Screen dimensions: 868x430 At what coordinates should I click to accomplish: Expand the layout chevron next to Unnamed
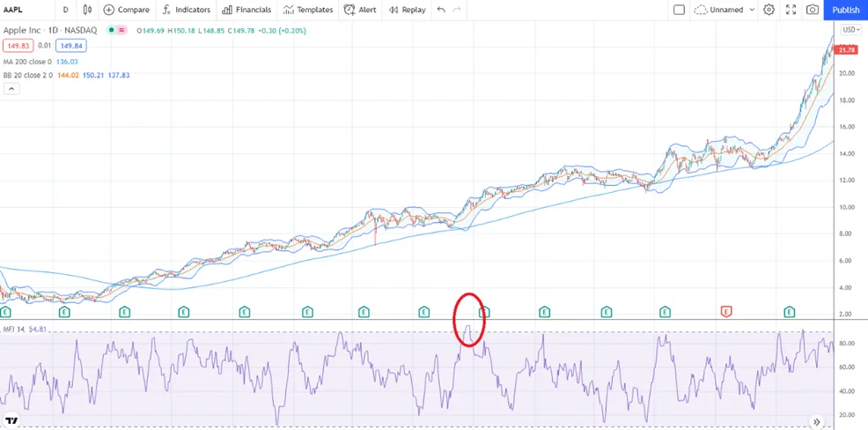(752, 10)
